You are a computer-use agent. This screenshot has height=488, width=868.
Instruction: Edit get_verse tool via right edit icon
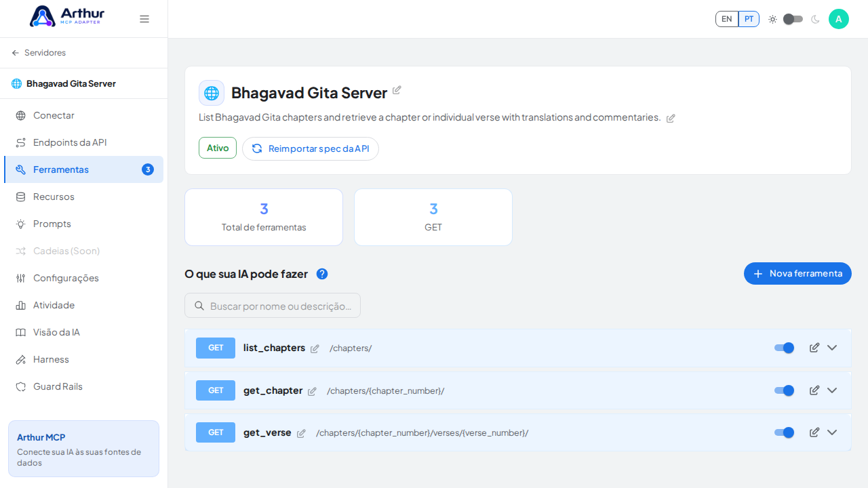pyautogui.click(x=814, y=432)
